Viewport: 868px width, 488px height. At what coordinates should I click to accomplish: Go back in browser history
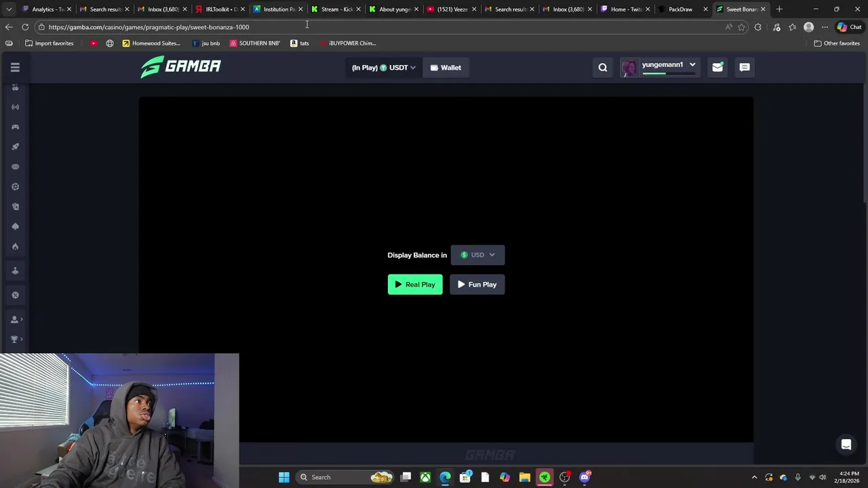pyautogui.click(x=8, y=27)
